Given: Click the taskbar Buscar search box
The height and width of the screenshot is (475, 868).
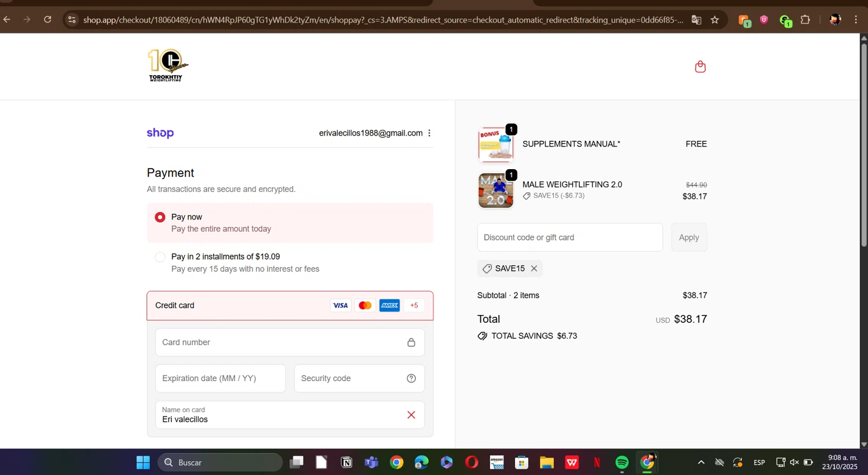Looking at the screenshot, I should click(220, 462).
